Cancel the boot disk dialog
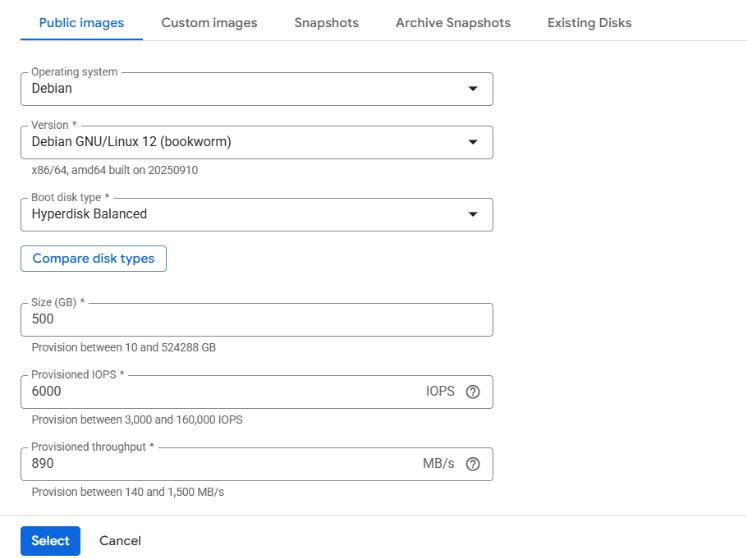The image size is (747, 558). (120, 541)
